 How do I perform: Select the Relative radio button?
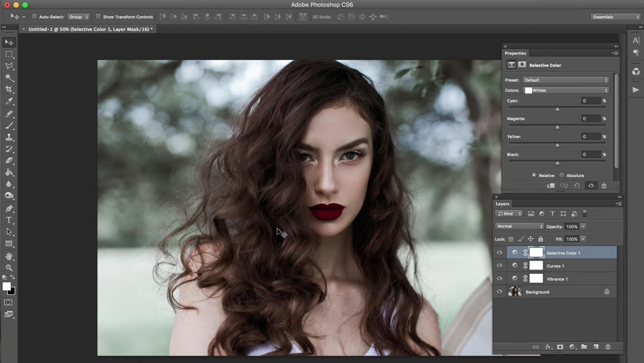pos(534,175)
